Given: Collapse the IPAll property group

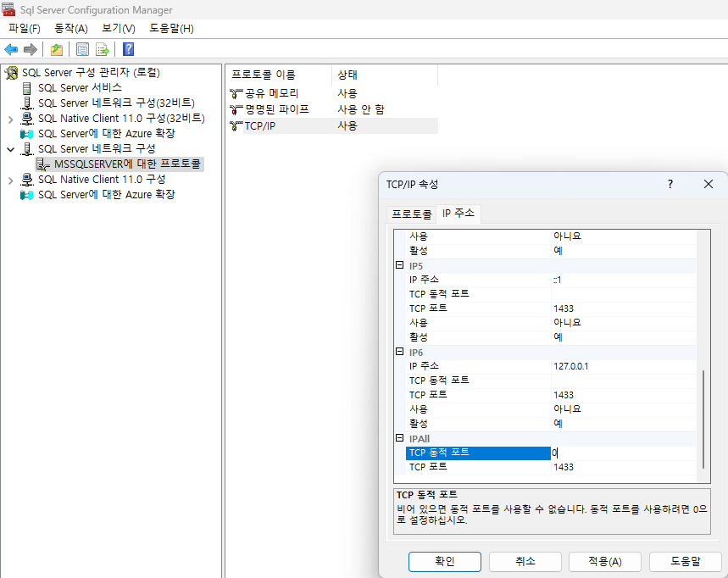Looking at the screenshot, I should click(x=399, y=438).
